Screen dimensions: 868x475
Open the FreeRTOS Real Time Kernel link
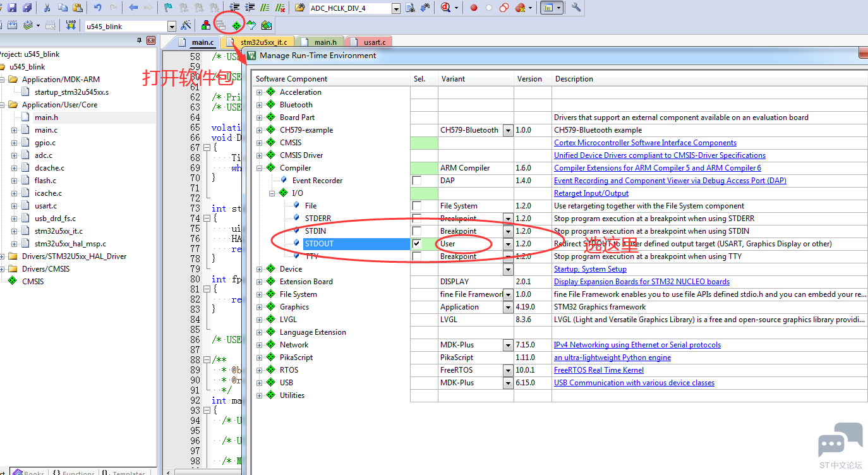599,370
